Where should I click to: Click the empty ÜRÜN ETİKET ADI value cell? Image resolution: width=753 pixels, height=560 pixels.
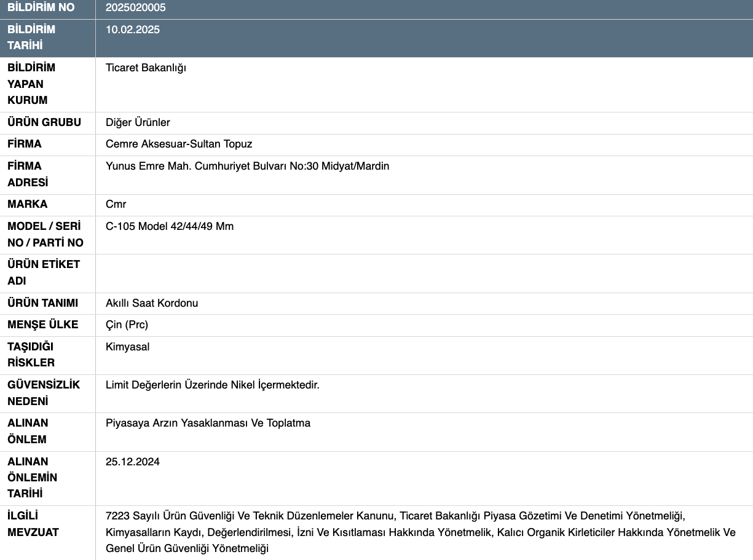(x=424, y=273)
